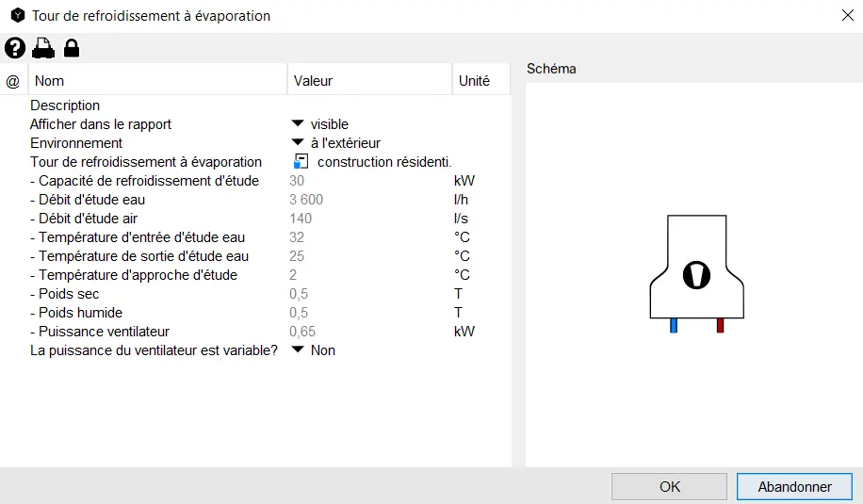The width and height of the screenshot is (863, 504).
Task: Expand the Environnement dropdown arrow
Action: pos(298,143)
